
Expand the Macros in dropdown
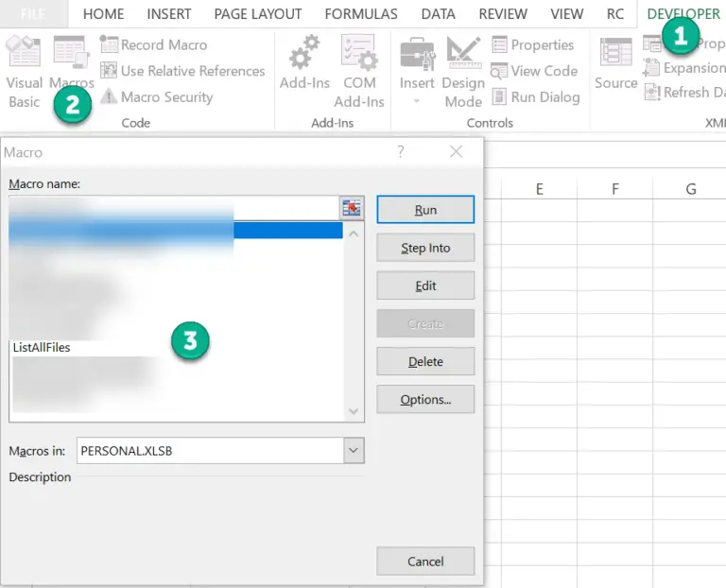pyautogui.click(x=354, y=451)
